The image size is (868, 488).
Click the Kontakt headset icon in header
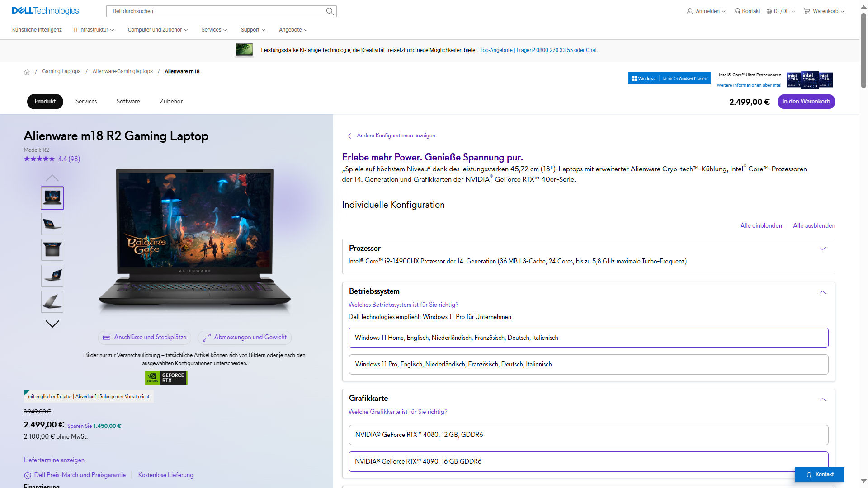coord(737,11)
